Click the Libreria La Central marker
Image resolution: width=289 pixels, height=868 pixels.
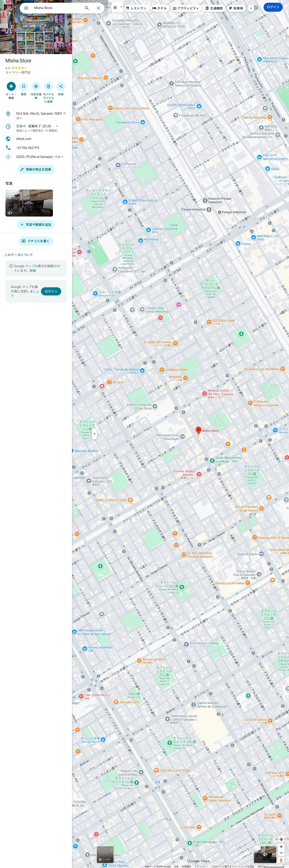click(x=148, y=230)
